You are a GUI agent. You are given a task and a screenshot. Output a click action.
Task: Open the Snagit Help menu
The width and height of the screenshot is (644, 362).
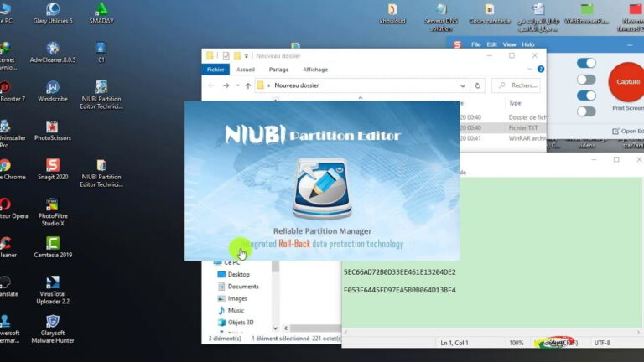pos(527,44)
